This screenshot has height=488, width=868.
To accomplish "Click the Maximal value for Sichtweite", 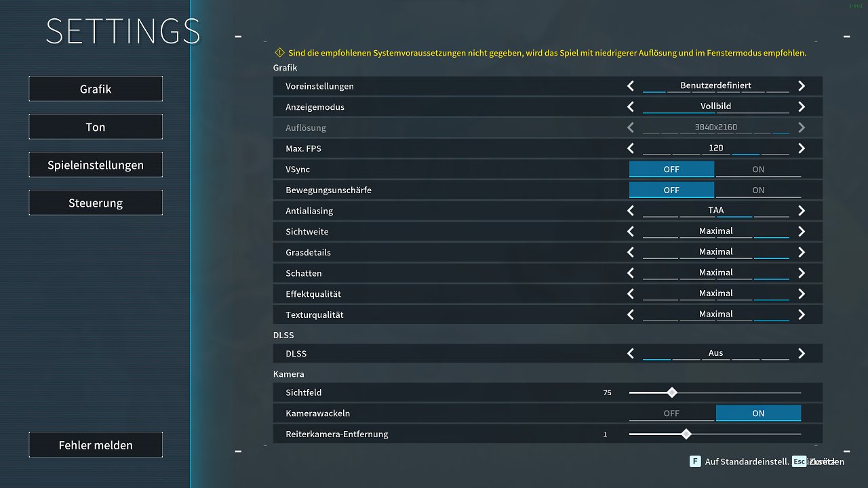I will click(x=716, y=231).
